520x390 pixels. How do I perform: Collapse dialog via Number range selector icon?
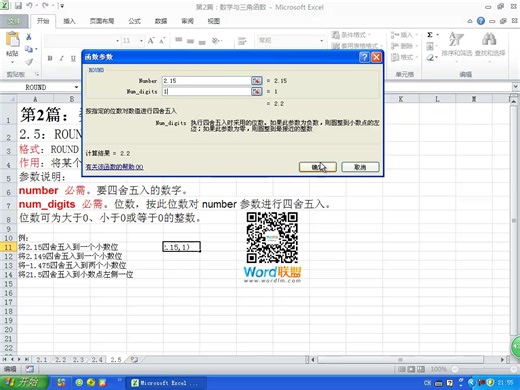256,80
